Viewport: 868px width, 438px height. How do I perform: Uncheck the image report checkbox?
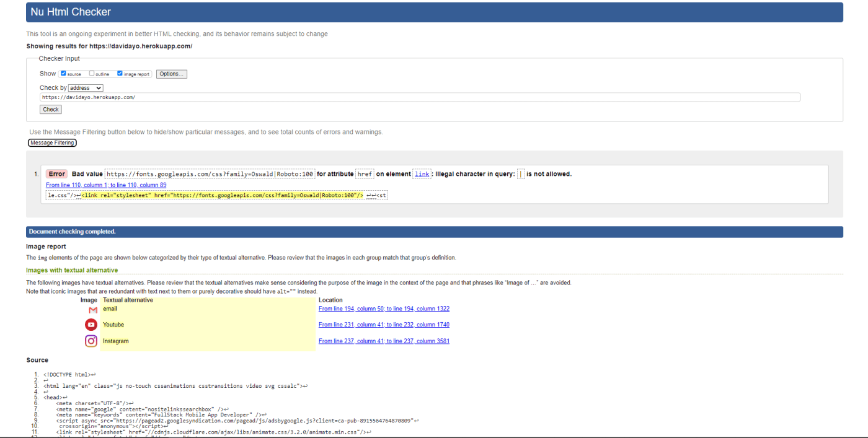[x=120, y=73]
